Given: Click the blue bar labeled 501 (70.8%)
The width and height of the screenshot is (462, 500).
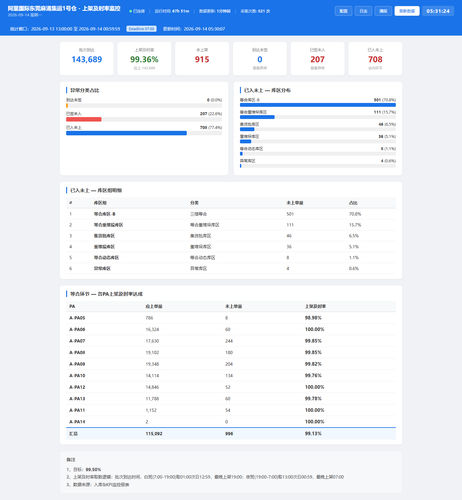Looking at the screenshot, I should click(x=318, y=105).
